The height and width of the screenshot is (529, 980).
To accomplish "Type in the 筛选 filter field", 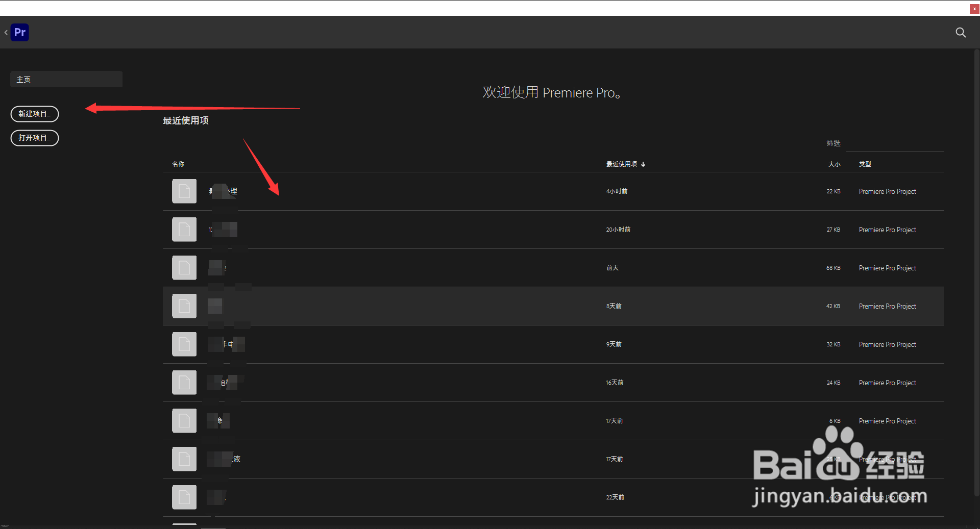I will 895,143.
